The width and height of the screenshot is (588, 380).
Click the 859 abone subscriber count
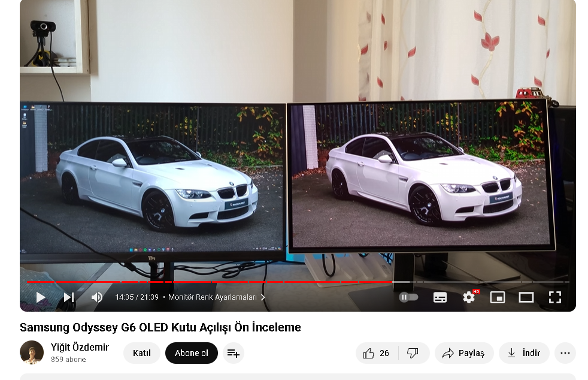(68, 360)
